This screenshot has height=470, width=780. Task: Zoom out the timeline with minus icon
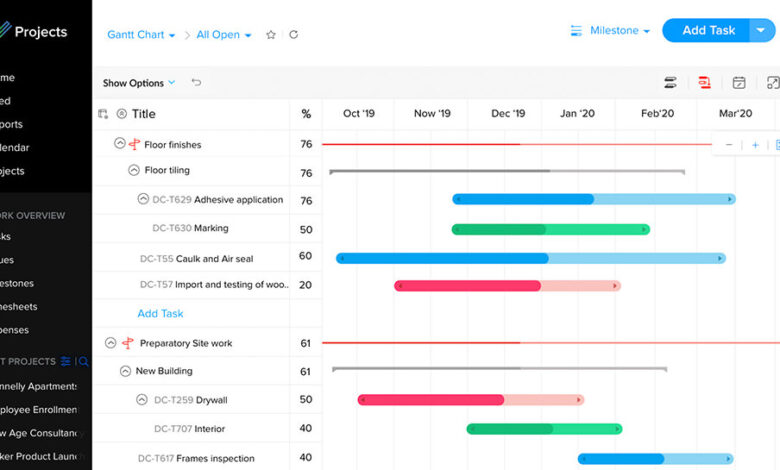coord(729,145)
